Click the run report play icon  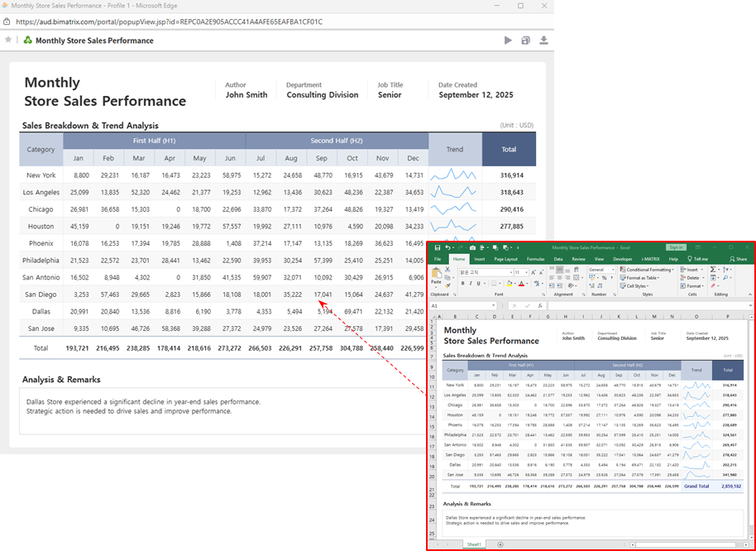pyautogui.click(x=508, y=41)
